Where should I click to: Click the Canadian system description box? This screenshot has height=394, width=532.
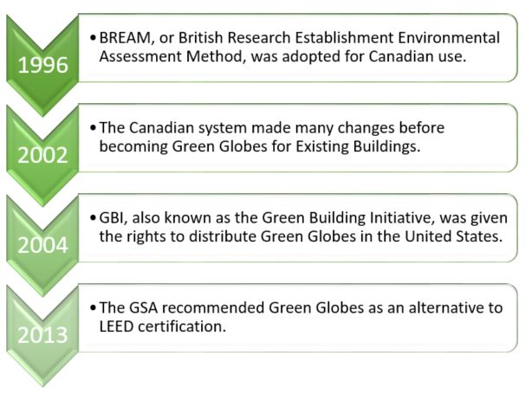coord(298,138)
